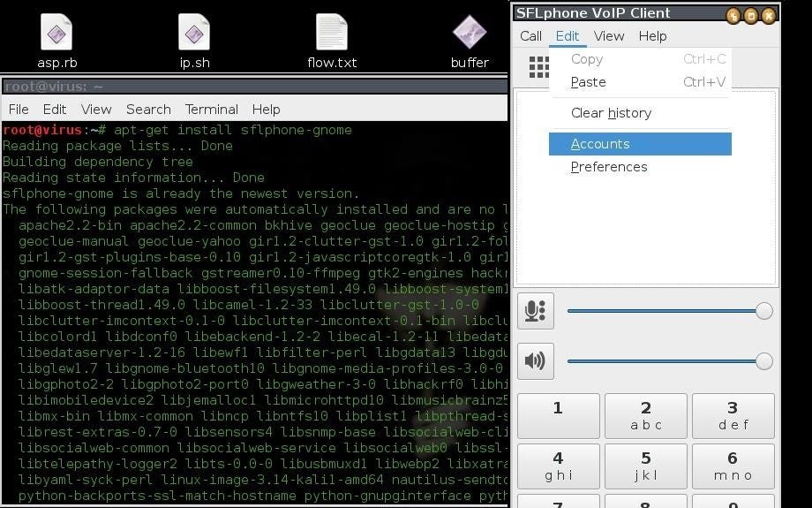Open the Help menu in SFLphone
Viewport: 812px width, 508px height.
tap(652, 36)
